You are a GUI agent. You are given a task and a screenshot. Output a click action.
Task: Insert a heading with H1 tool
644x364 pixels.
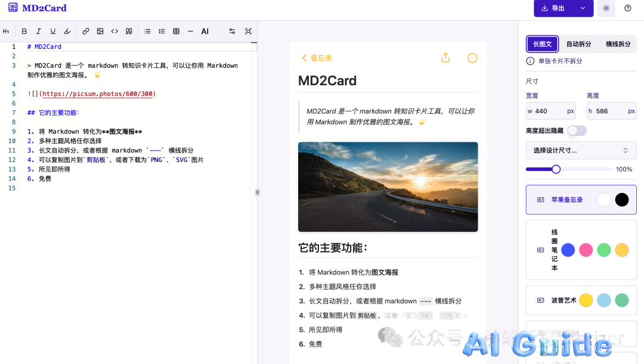[6, 31]
